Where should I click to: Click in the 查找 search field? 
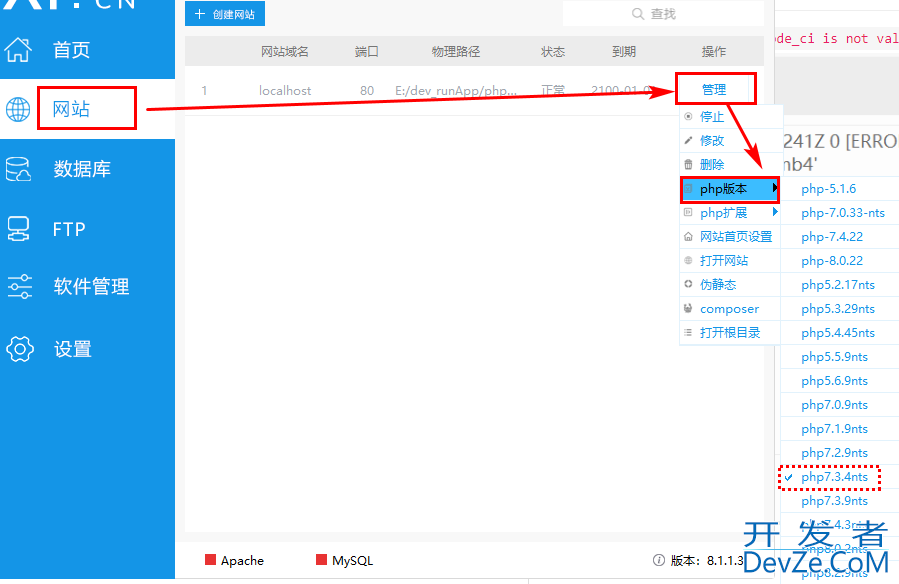(663, 14)
